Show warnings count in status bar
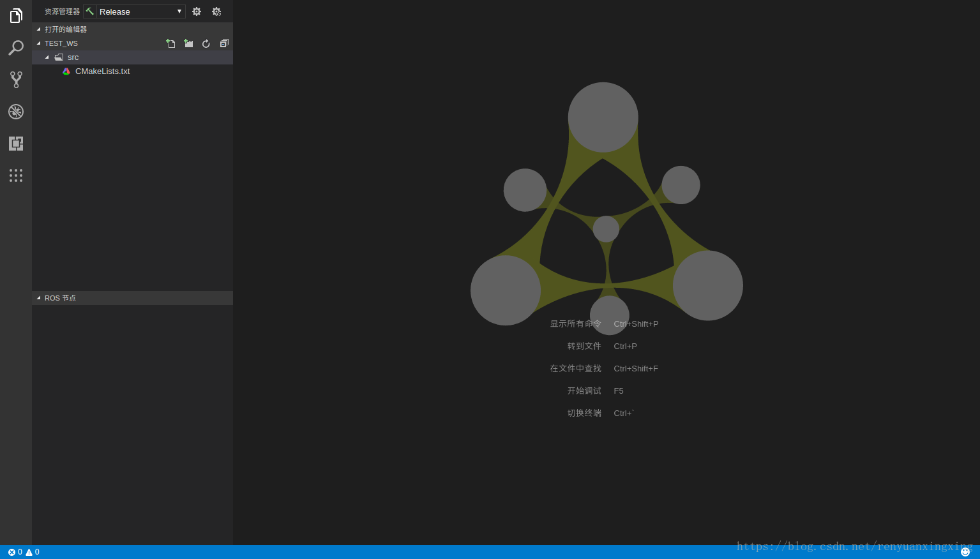 click(x=33, y=552)
